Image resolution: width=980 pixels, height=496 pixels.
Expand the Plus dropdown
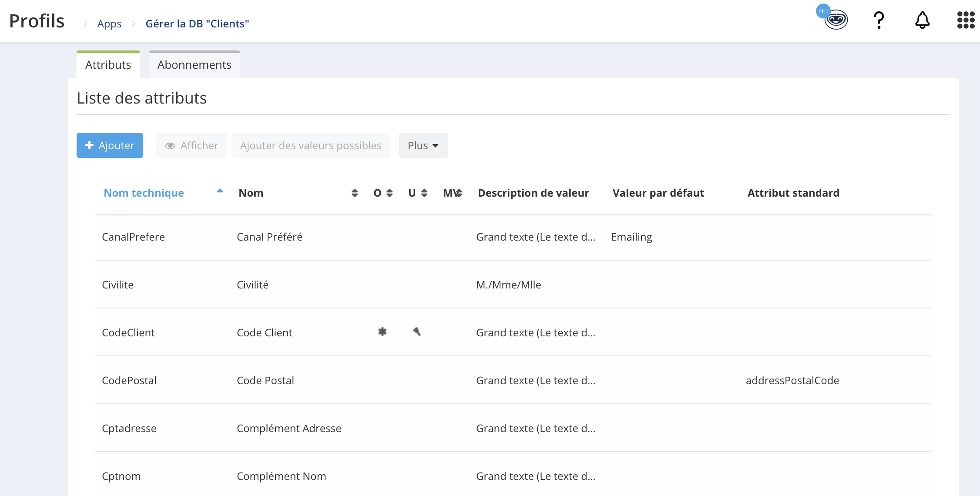tap(423, 145)
